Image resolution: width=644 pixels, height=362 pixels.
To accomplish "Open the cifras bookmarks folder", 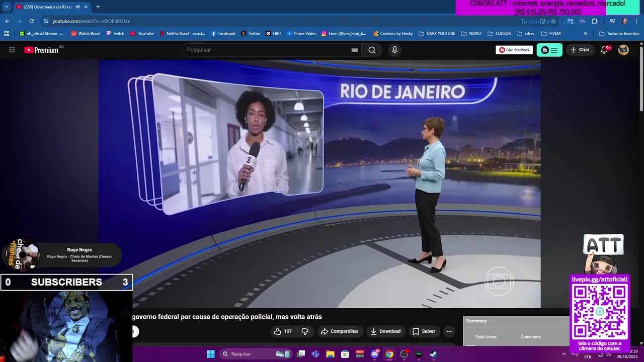I will pos(526,34).
